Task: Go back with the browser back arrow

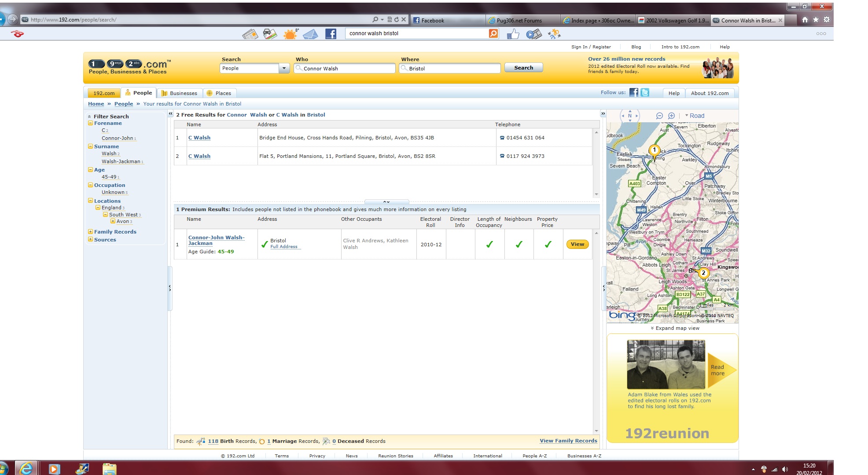Action: (2, 19)
